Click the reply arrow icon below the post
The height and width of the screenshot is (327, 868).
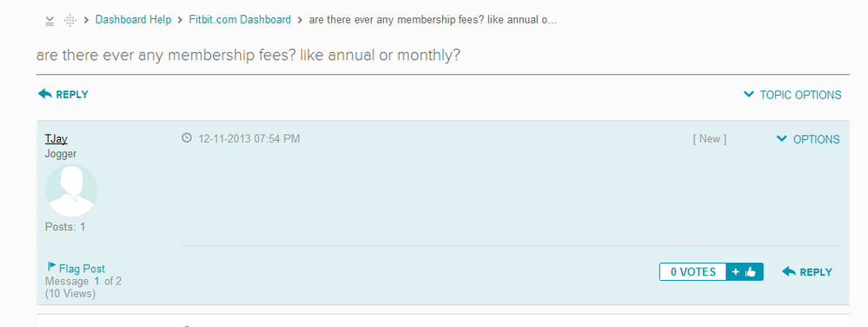coord(789,271)
